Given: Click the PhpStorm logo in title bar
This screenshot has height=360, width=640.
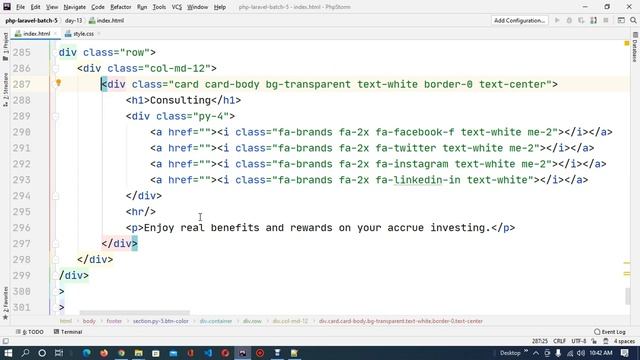Looking at the screenshot, I should tap(7, 7).
